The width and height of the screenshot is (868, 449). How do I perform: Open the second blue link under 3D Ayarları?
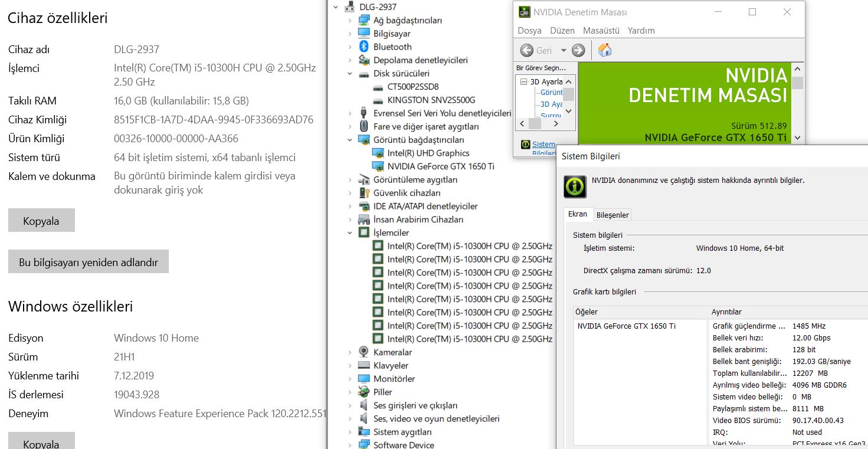[x=551, y=104]
